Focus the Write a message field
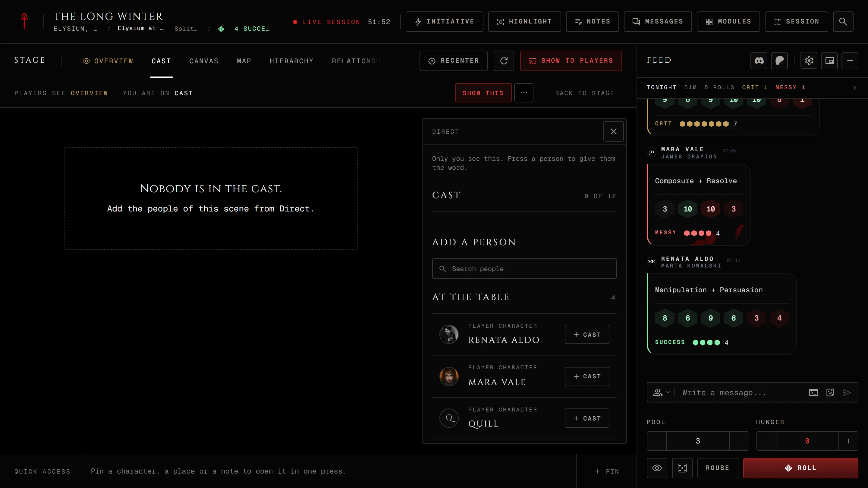The width and height of the screenshot is (868, 488). pyautogui.click(x=741, y=392)
